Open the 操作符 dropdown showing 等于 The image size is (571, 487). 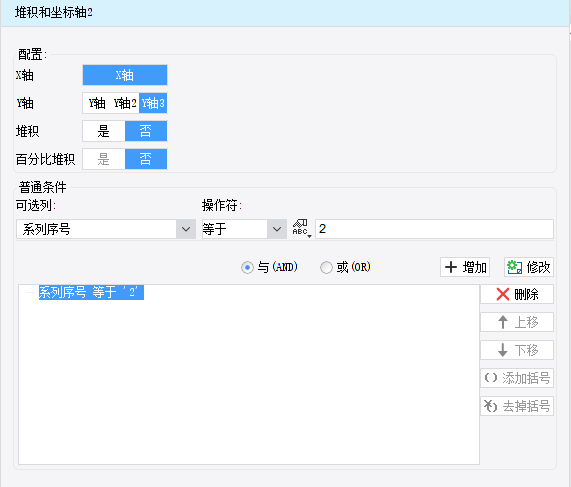244,229
